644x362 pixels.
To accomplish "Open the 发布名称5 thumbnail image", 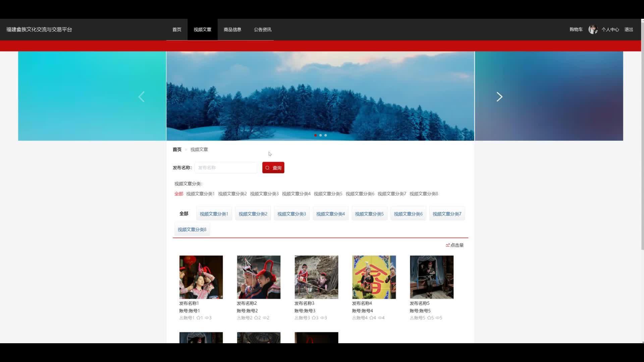I will (431, 277).
